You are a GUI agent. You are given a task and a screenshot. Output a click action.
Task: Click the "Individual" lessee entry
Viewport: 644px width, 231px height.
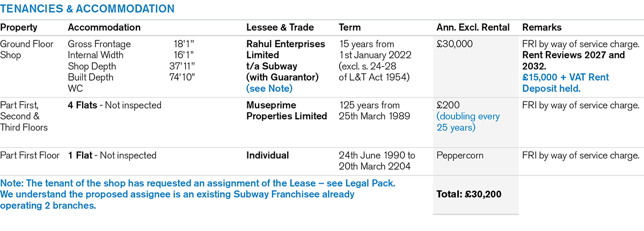pos(267,155)
